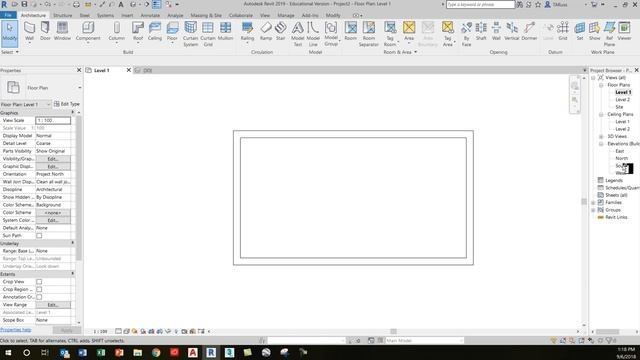Image resolution: width=640 pixels, height=360 pixels.
Task: Open the Properties help link
Action: (x=16, y=330)
